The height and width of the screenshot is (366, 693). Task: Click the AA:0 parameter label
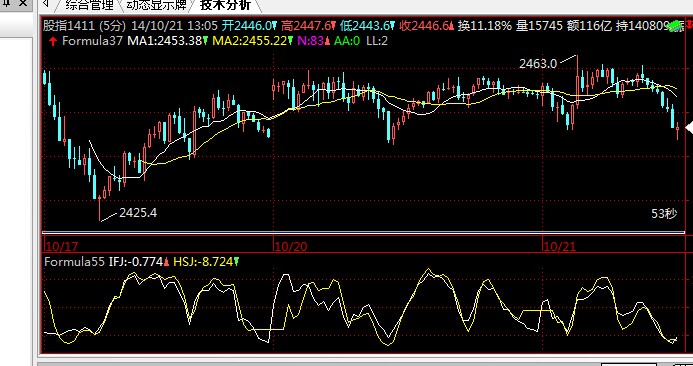(347, 41)
